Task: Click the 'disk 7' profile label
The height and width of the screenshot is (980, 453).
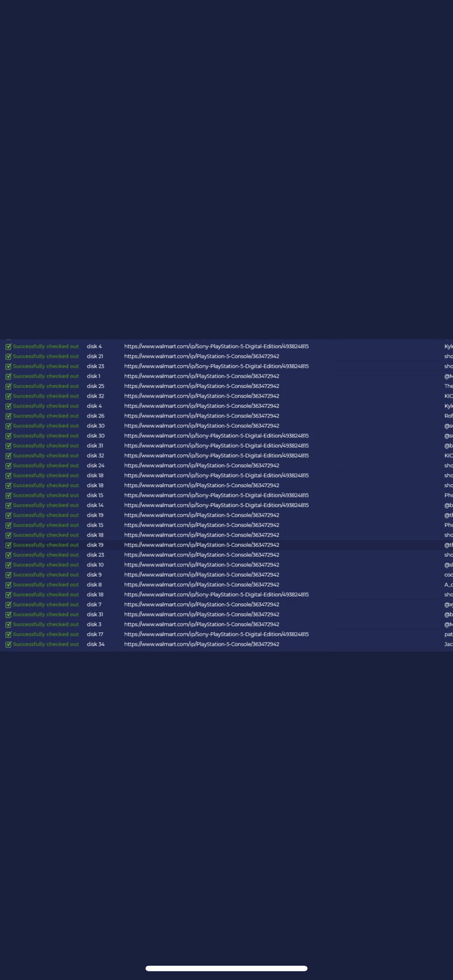Action: 94,605
